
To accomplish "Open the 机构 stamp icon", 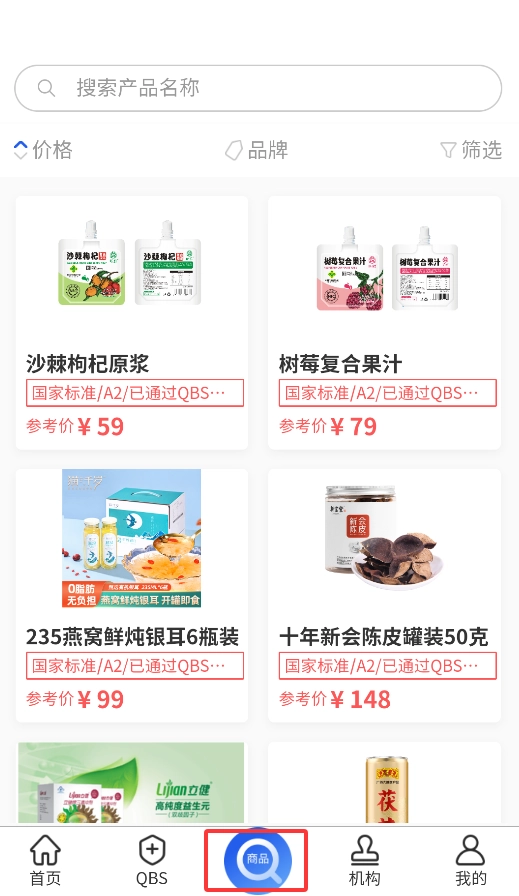I will [365, 850].
